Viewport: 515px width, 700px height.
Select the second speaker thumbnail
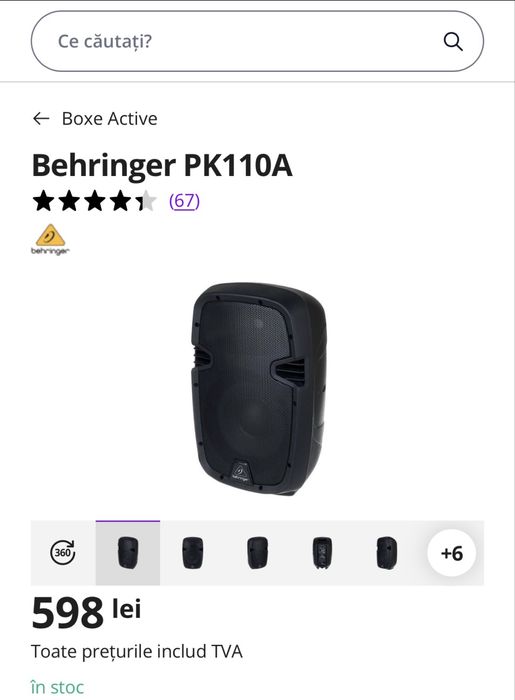[x=193, y=553]
